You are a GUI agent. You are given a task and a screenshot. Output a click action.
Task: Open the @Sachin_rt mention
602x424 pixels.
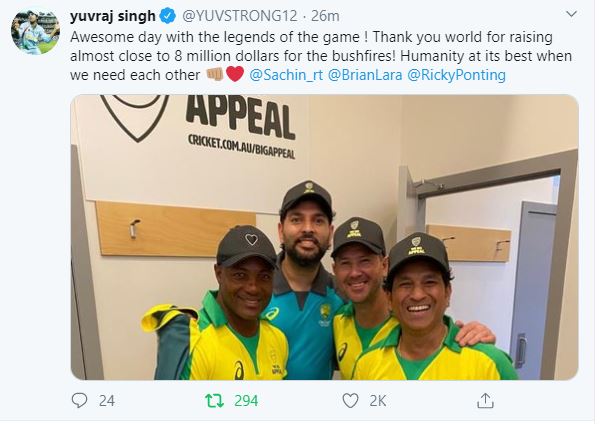287,75
